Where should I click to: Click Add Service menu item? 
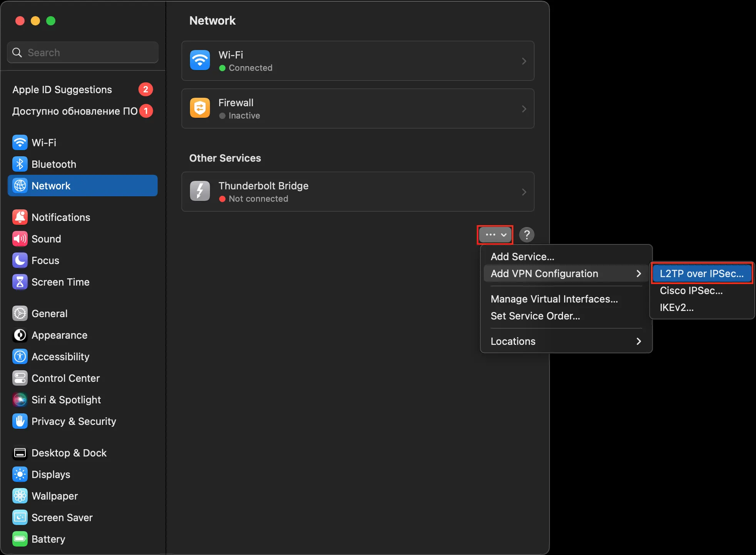pyautogui.click(x=522, y=257)
